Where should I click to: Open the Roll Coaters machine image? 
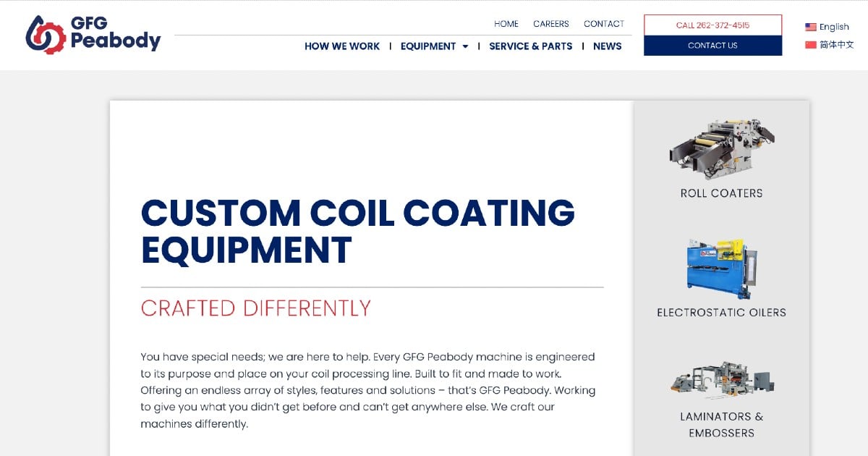coord(721,150)
